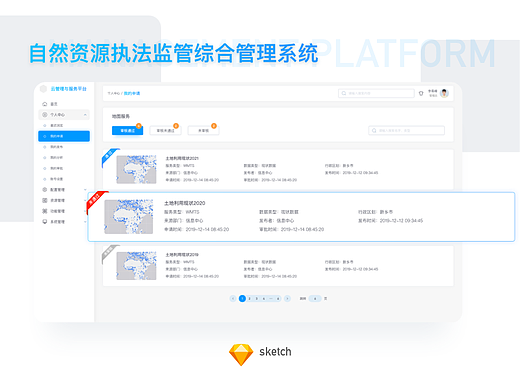The width and height of the screenshot is (520, 390).
Task: Select page 2 in pagination
Action: 249,299
